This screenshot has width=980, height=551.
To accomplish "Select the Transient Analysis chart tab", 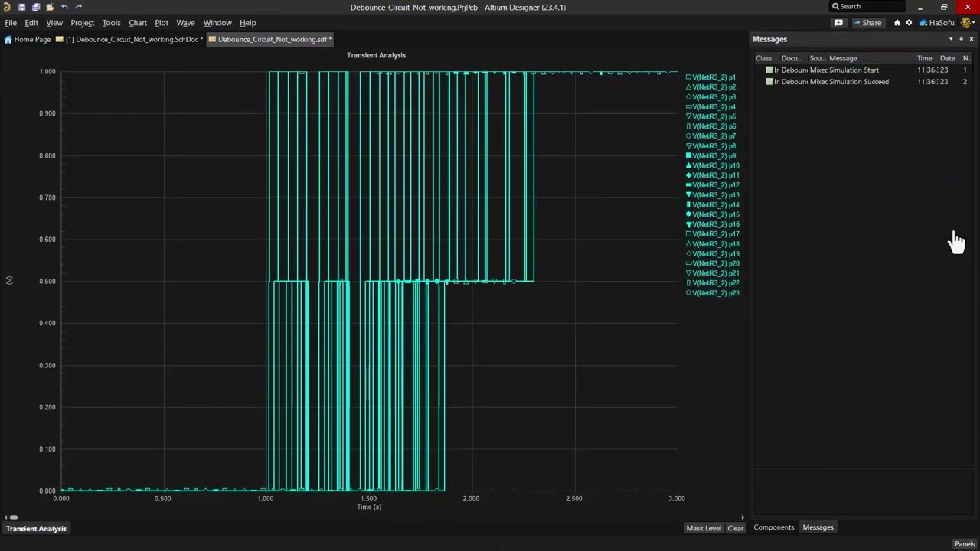I will coord(36,529).
